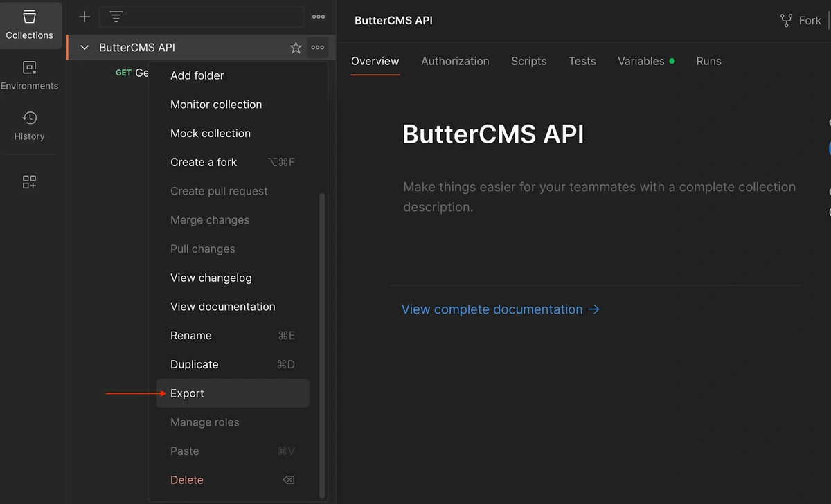Star the ButterCMS API collection
831x504 pixels.
(x=296, y=48)
